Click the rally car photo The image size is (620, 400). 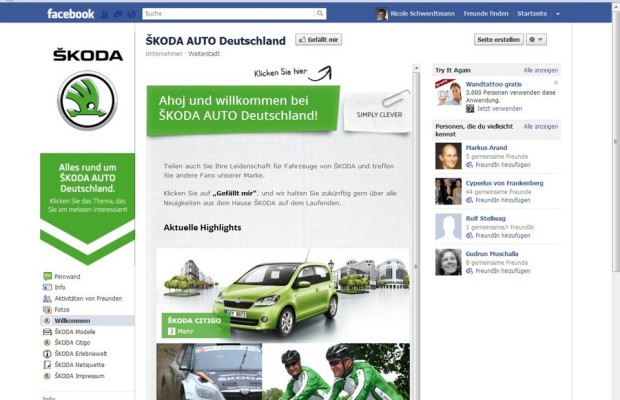pyautogui.click(x=209, y=372)
